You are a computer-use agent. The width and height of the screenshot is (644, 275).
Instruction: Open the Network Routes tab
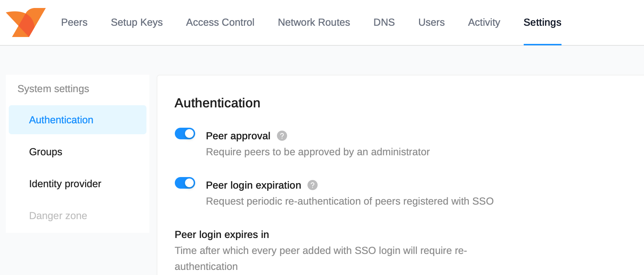314,22
